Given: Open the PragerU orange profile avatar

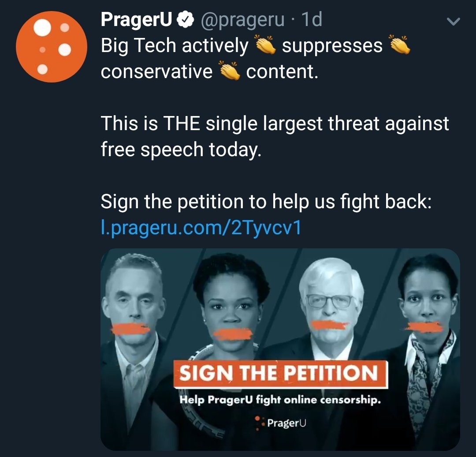Looking at the screenshot, I should click(x=51, y=47).
